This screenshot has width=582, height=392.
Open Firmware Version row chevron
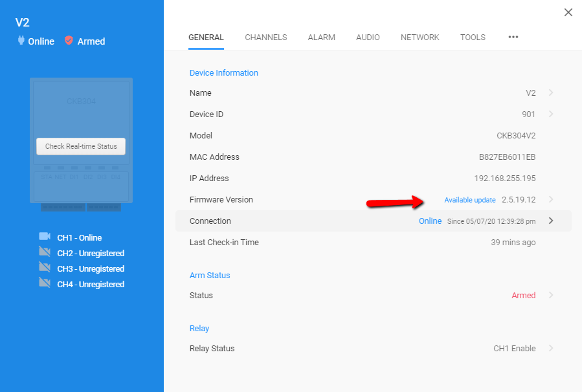click(x=551, y=199)
